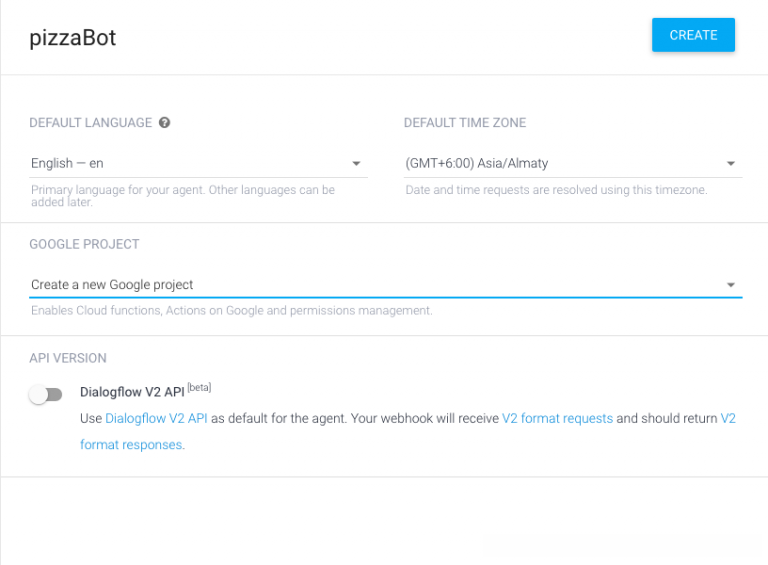Image resolution: width=768 pixels, height=565 pixels.
Task: Click the beta superscript tag
Action: 199,388
